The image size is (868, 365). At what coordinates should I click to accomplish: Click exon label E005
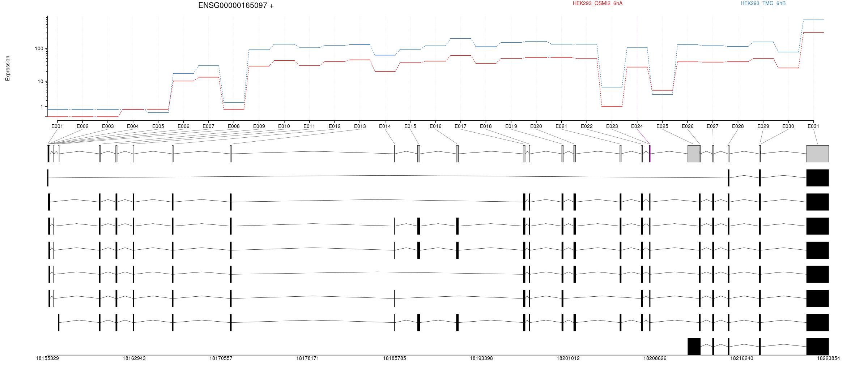point(158,126)
